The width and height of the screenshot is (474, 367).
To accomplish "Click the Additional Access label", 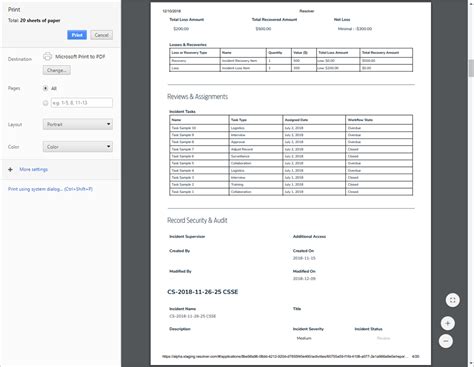I will click(309, 237).
